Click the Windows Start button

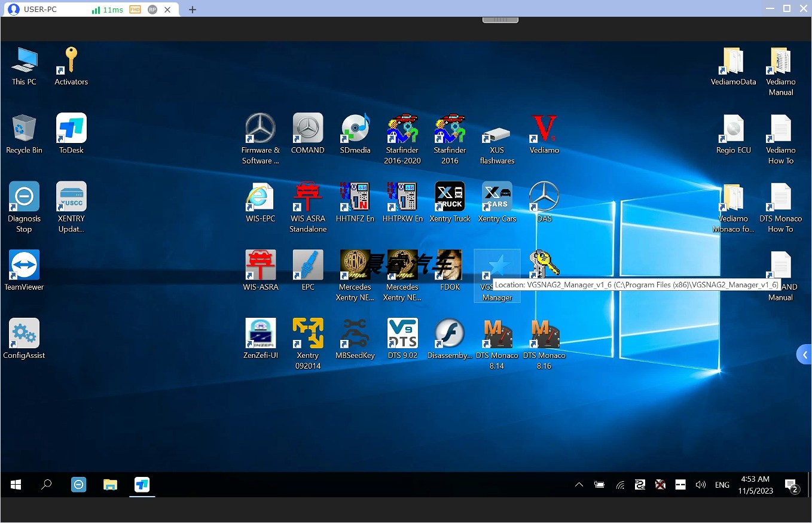point(16,485)
